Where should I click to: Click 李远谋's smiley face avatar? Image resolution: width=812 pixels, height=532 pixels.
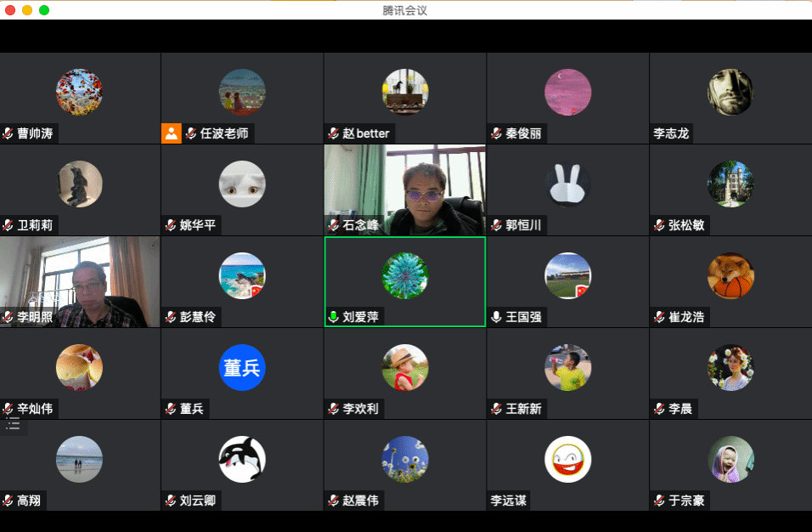[567, 459]
